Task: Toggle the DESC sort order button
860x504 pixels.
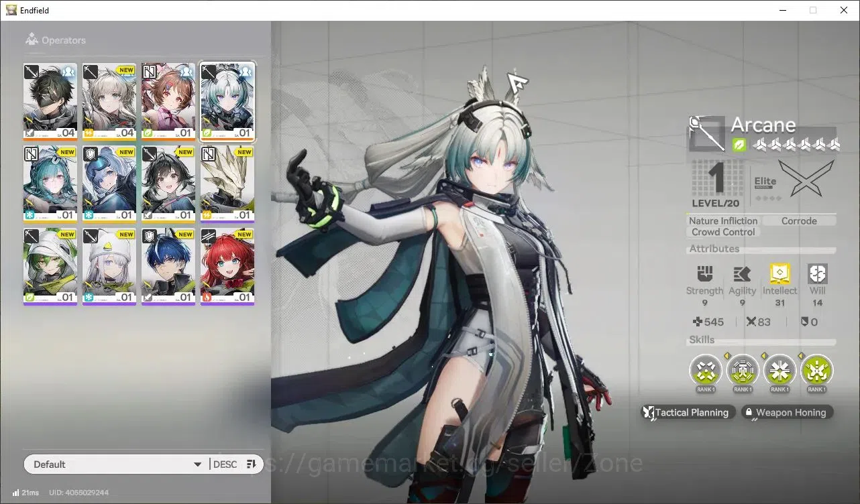Action: 225,464
